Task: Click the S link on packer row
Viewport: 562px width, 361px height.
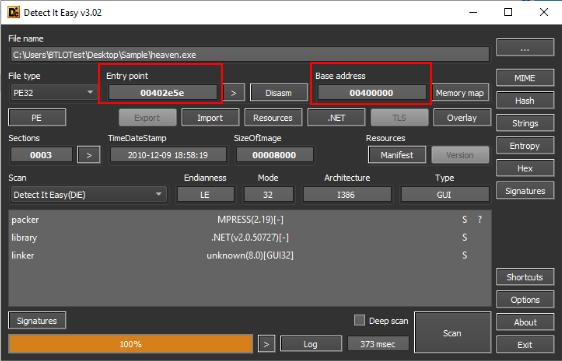Action: point(465,220)
